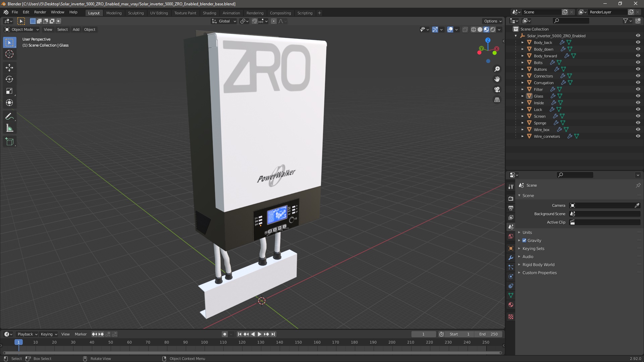The image size is (644, 362).
Task: Select the Measure tool
Action: click(x=9, y=128)
